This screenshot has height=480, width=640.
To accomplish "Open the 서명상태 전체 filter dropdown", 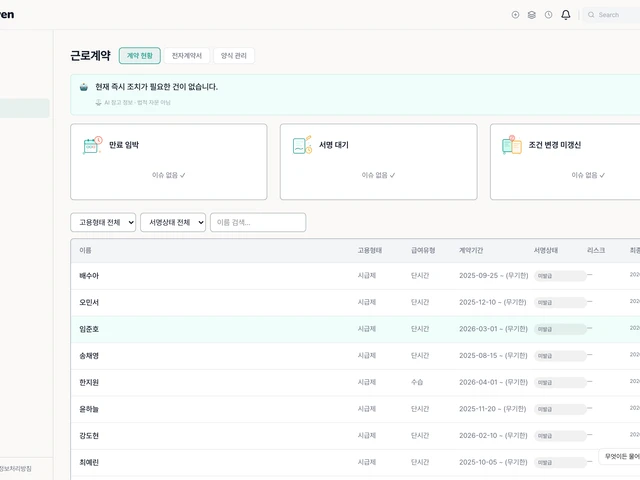I will point(173,222).
